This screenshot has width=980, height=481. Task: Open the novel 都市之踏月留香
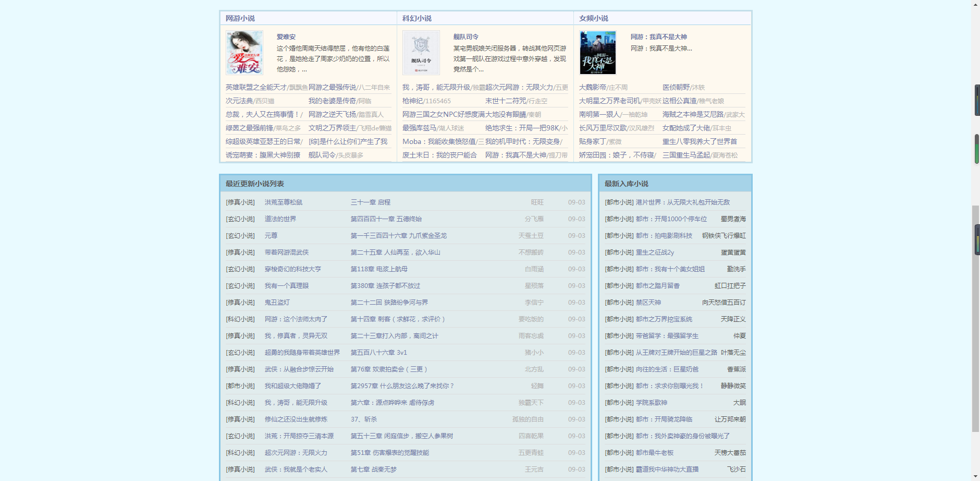coord(658,286)
